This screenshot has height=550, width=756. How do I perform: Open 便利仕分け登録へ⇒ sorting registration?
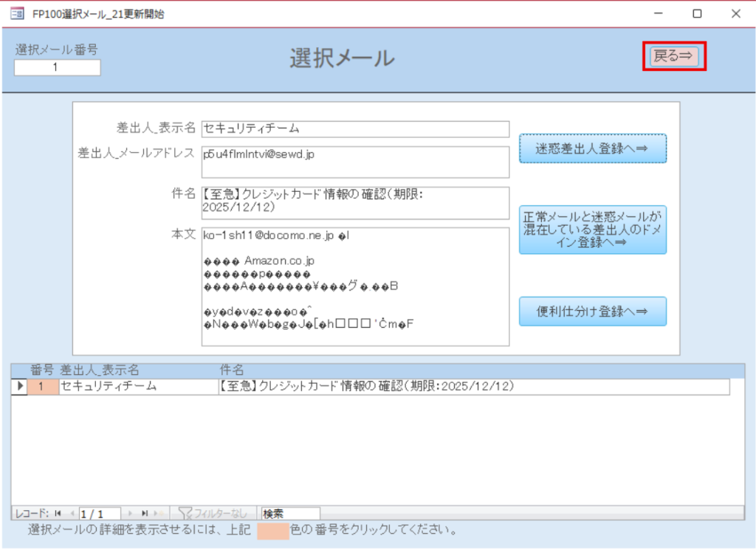click(592, 312)
